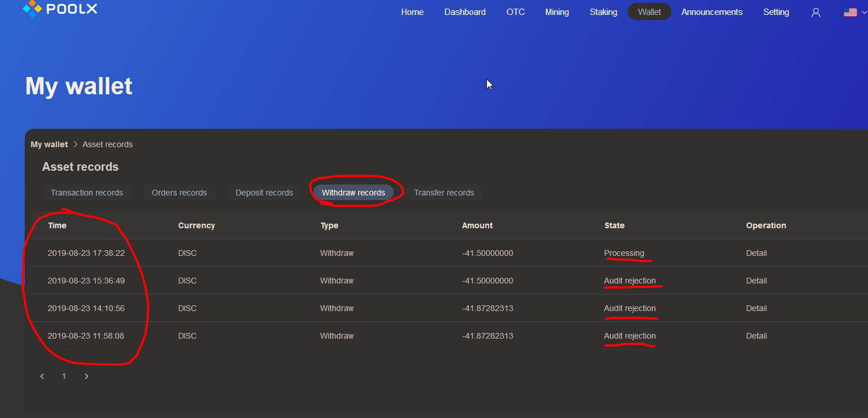Open the Staking menu item
Screen dimensions: 868x418
604,12
